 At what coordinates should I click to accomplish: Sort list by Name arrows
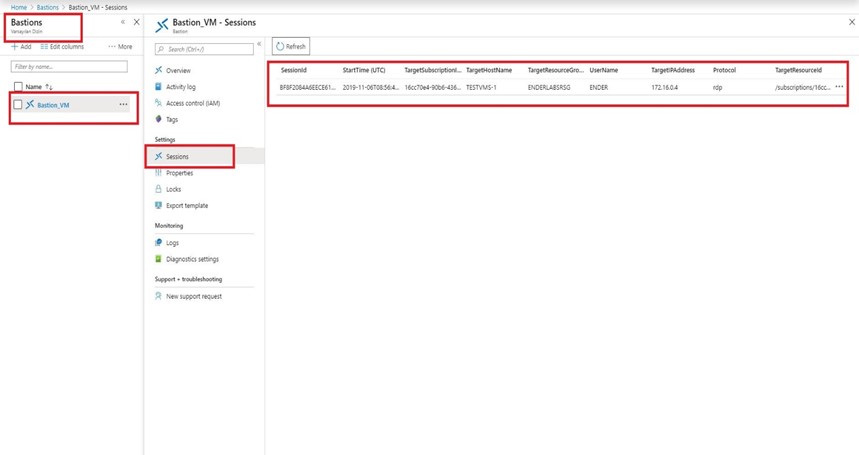49,87
